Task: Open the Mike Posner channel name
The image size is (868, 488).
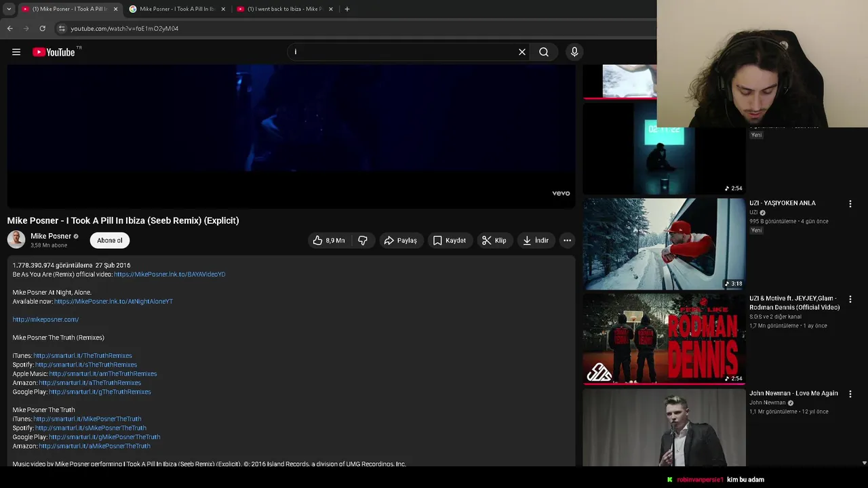Action: pyautogui.click(x=51, y=237)
